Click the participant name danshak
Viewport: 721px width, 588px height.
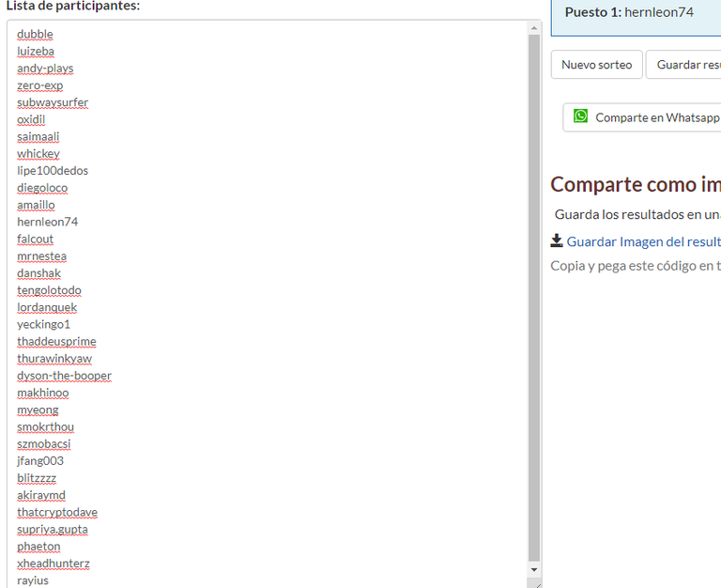[x=38, y=273]
